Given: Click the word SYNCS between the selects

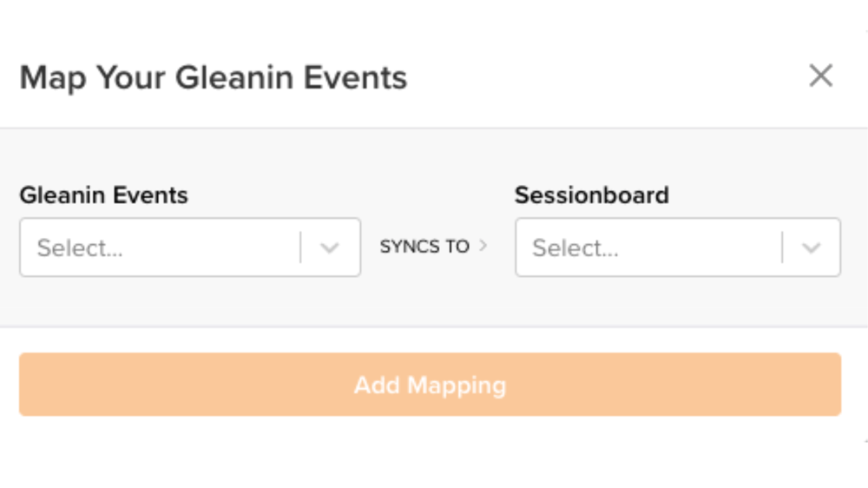Looking at the screenshot, I should pos(411,247).
